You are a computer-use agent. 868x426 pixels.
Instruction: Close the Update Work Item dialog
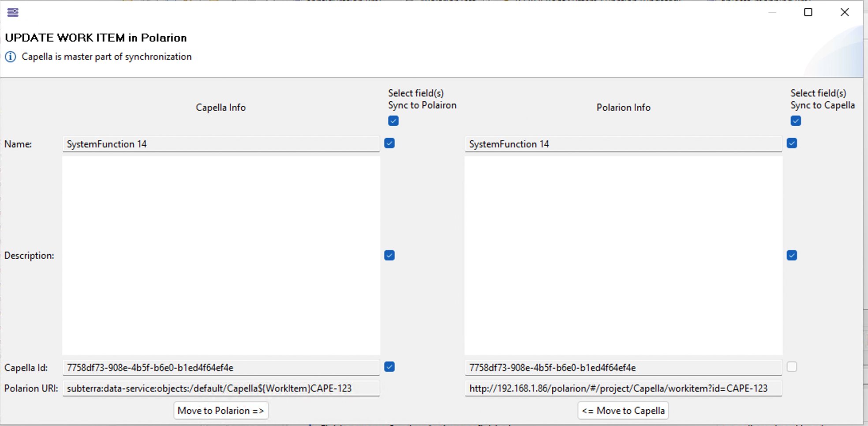844,12
